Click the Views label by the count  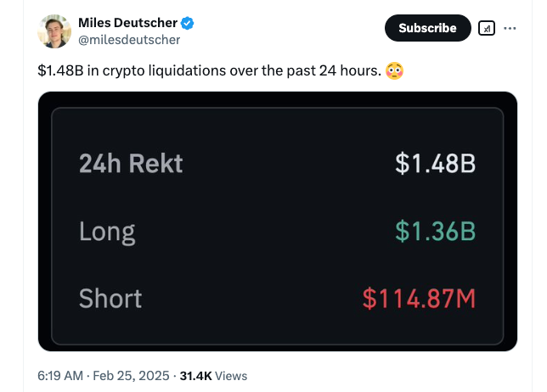point(231,376)
